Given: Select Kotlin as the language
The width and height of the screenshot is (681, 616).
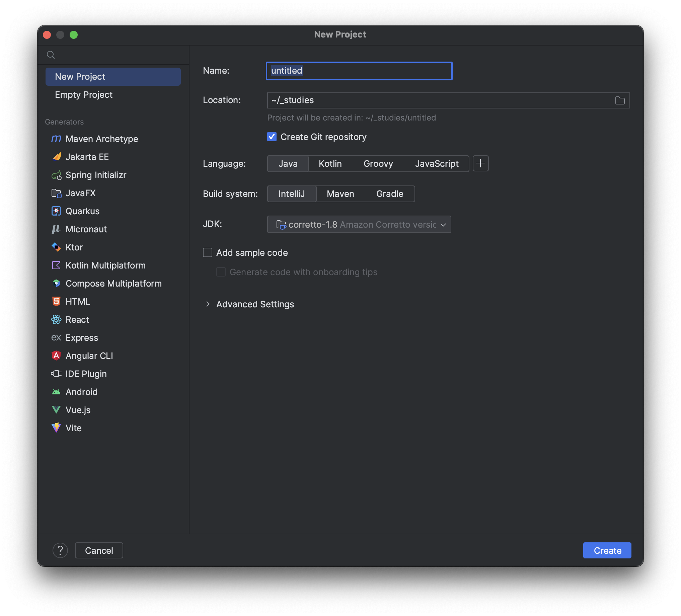Looking at the screenshot, I should [330, 164].
